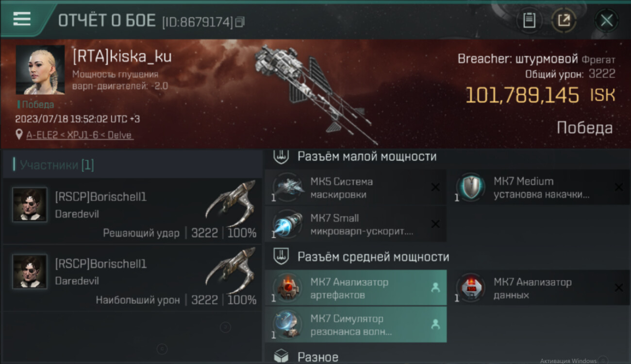This screenshot has width=631, height=364.
Task: Copy the battle report ID
Action: click(x=240, y=22)
